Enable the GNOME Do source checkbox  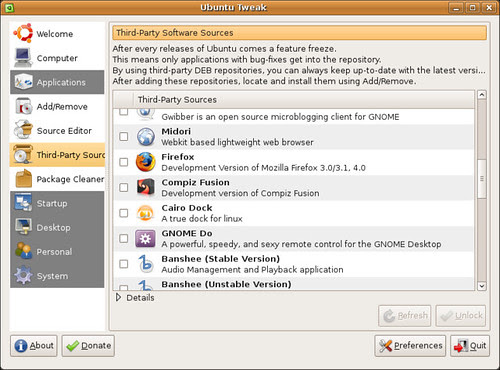click(124, 238)
